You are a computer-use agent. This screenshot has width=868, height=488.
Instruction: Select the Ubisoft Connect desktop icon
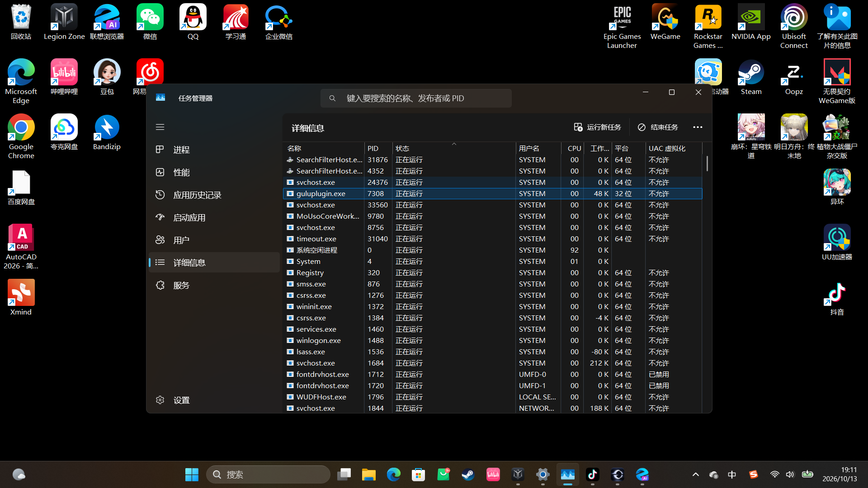(794, 26)
